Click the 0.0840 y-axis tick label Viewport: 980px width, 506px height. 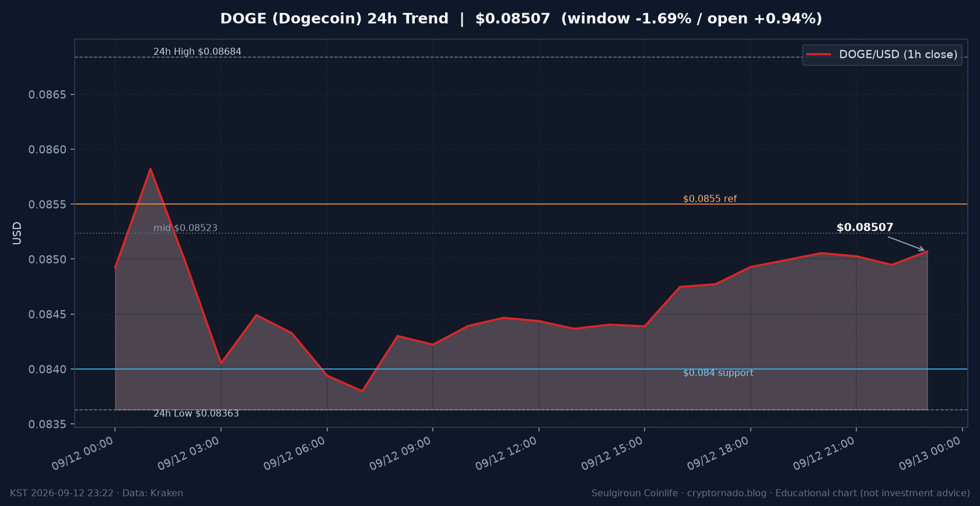pos(48,370)
